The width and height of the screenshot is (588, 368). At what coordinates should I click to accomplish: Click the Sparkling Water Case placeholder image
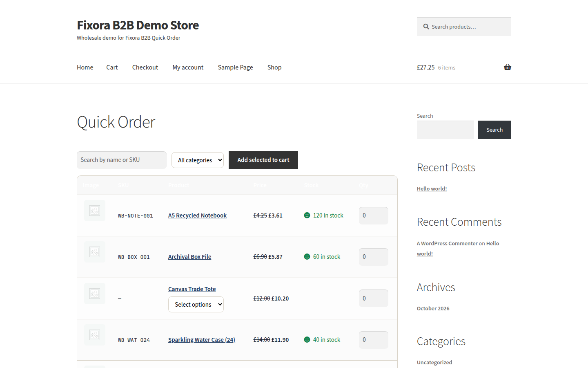95,335
